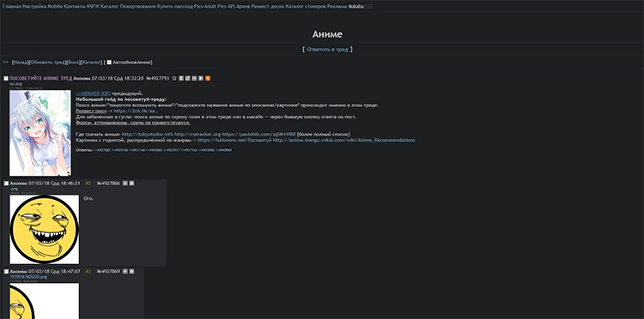Add the thread to favorites with the star icon
The image size is (644, 319).
point(174,78)
